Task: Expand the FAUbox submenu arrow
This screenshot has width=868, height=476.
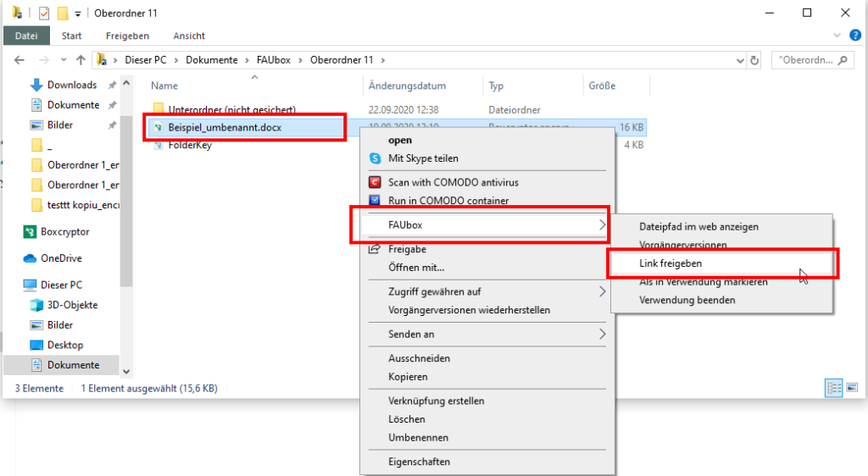Action: pyautogui.click(x=602, y=225)
